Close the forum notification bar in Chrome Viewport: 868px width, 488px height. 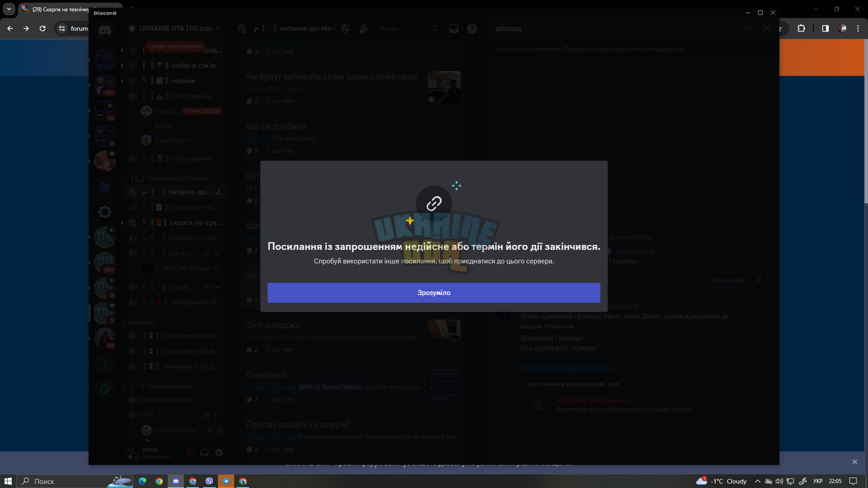tap(854, 462)
